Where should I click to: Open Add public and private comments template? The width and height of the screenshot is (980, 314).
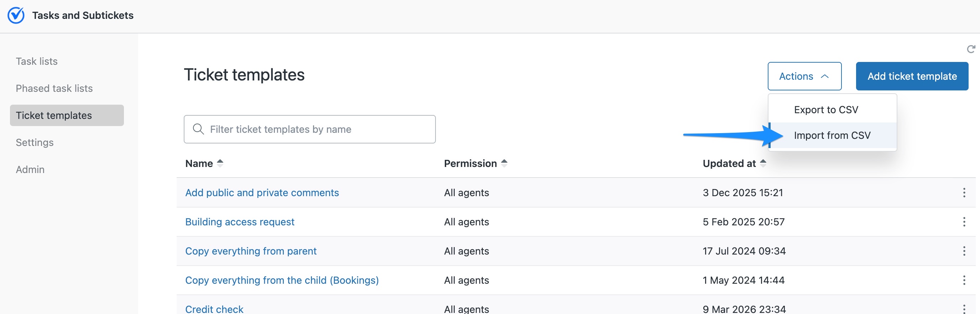coord(262,192)
